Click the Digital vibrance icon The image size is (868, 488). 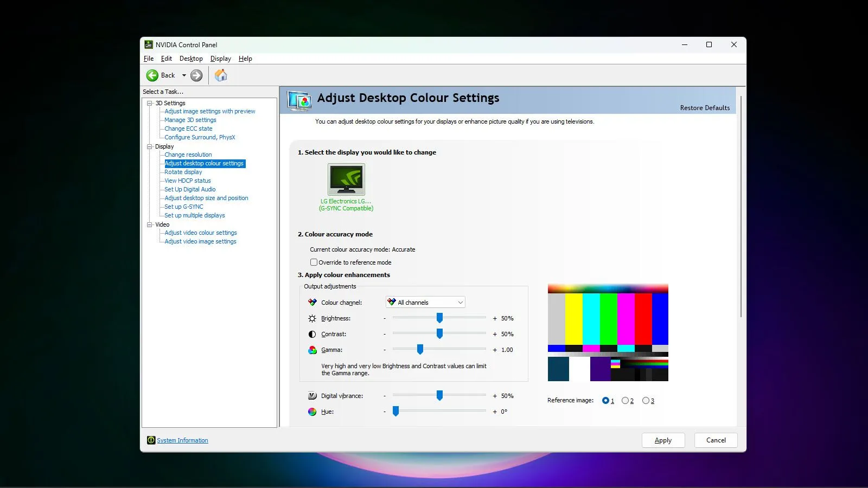click(312, 395)
